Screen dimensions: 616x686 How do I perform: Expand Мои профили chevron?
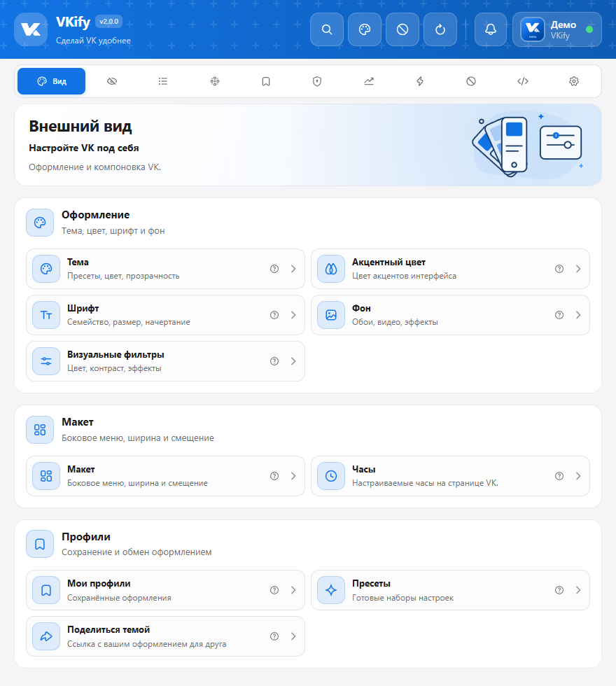(x=293, y=590)
